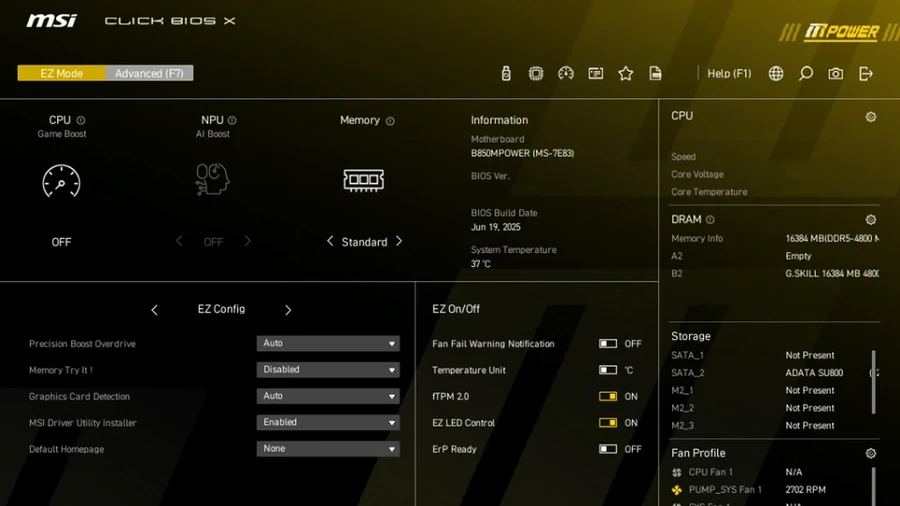Open Precision Boost Overdrive dropdown
Image resolution: width=900 pixels, height=506 pixels.
328,343
